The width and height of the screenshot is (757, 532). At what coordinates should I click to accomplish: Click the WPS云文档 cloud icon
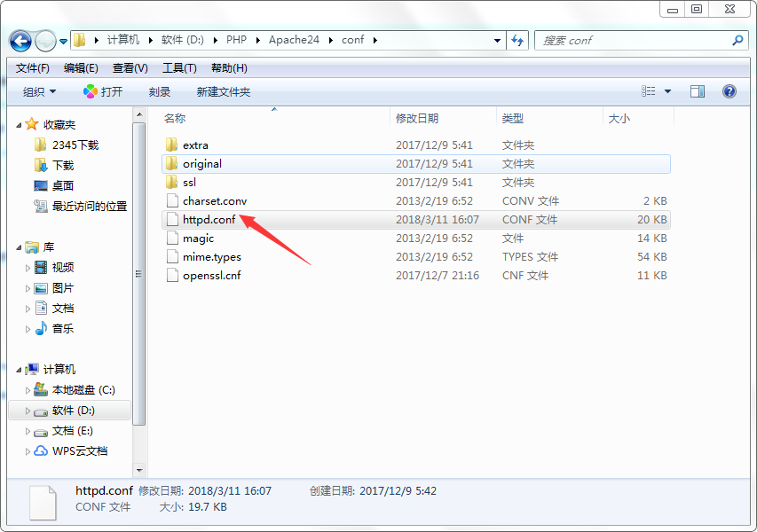tap(41, 451)
